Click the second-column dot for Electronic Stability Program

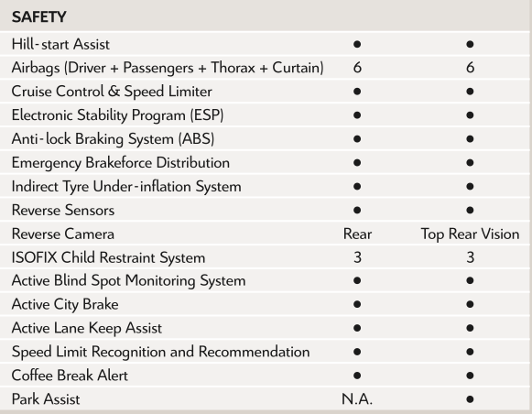(470, 115)
